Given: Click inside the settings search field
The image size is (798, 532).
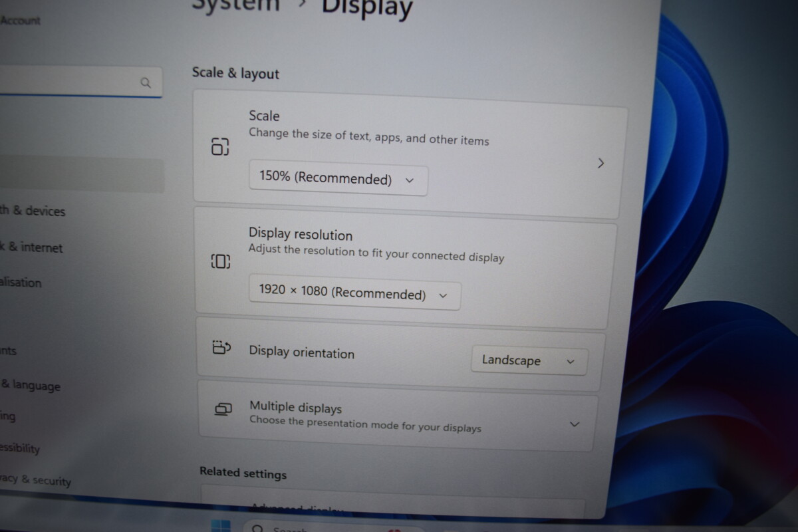Looking at the screenshot, I should (x=80, y=82).
